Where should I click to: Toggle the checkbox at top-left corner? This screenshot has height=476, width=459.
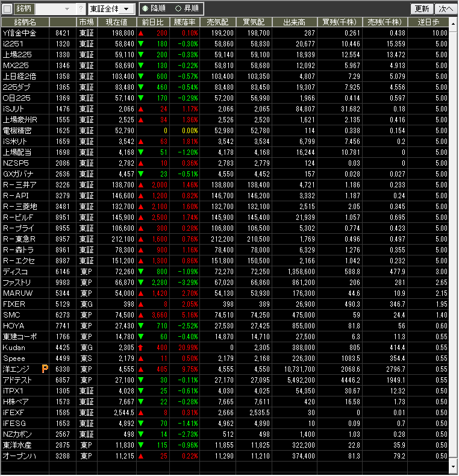point(7,9)
